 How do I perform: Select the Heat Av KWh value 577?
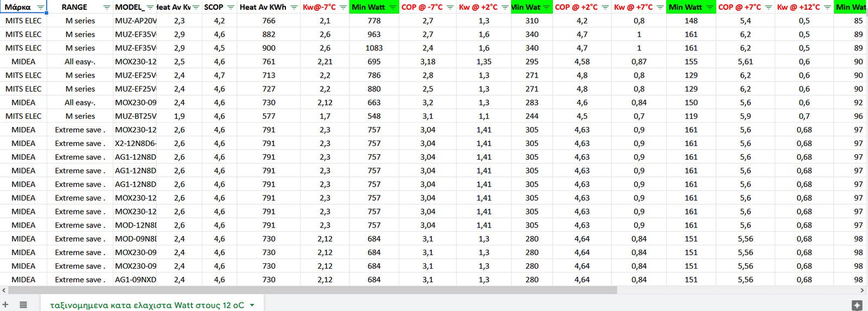pyautogui.click(x=269, y=116)
